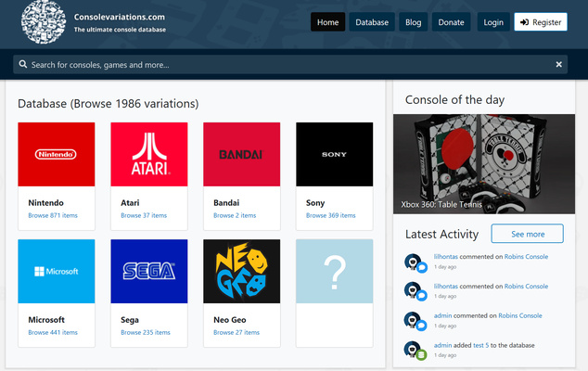Open Robins Console link in second activity
Screen dimensions: 588x371
click(526, 287)
